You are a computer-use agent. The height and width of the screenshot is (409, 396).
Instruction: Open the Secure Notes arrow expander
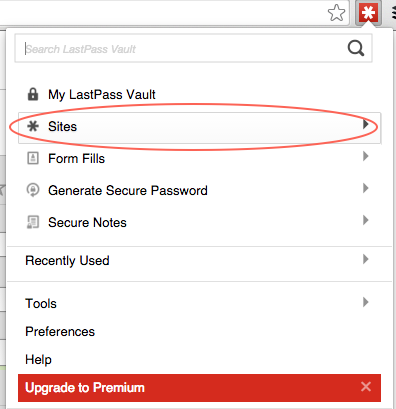tap(366, 220)
